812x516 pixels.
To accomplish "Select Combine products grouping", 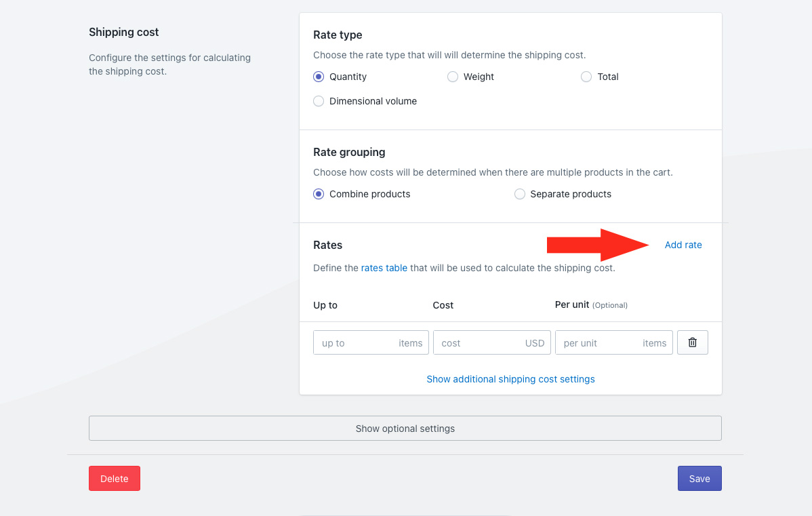I will (x=318, y=194).
